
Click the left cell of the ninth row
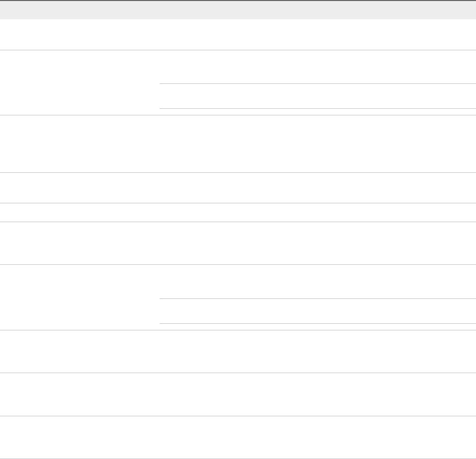tap(79, 395)
